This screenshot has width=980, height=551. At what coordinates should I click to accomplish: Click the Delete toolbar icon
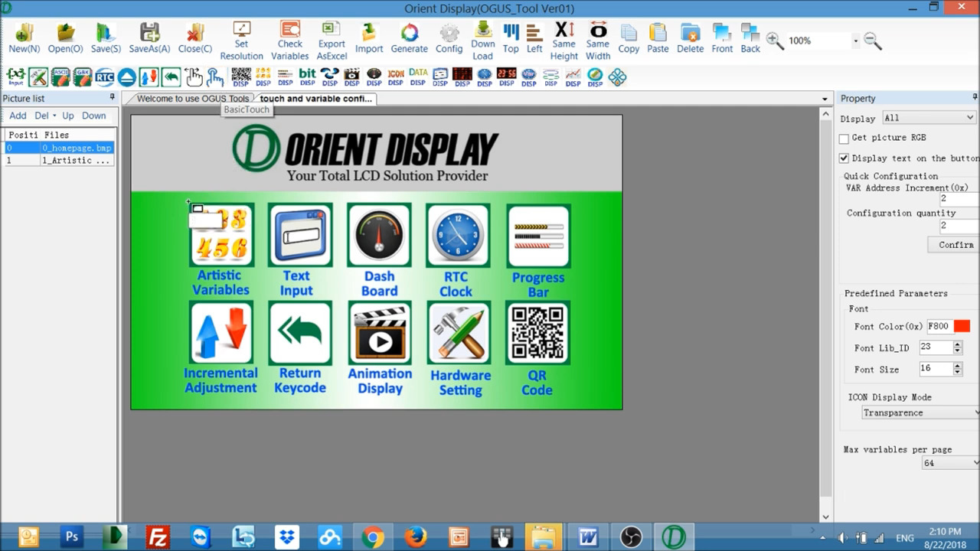tap(690, 38)
